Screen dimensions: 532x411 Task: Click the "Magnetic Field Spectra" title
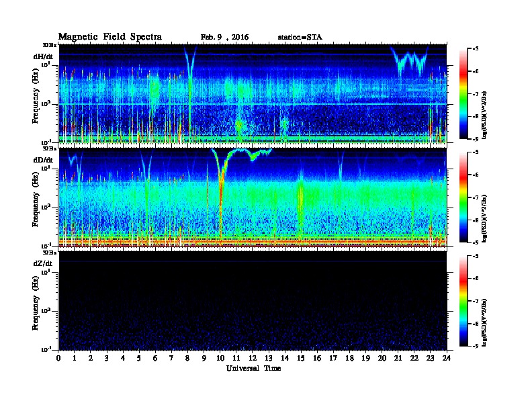pyautogui.click(x=110, y=37)
